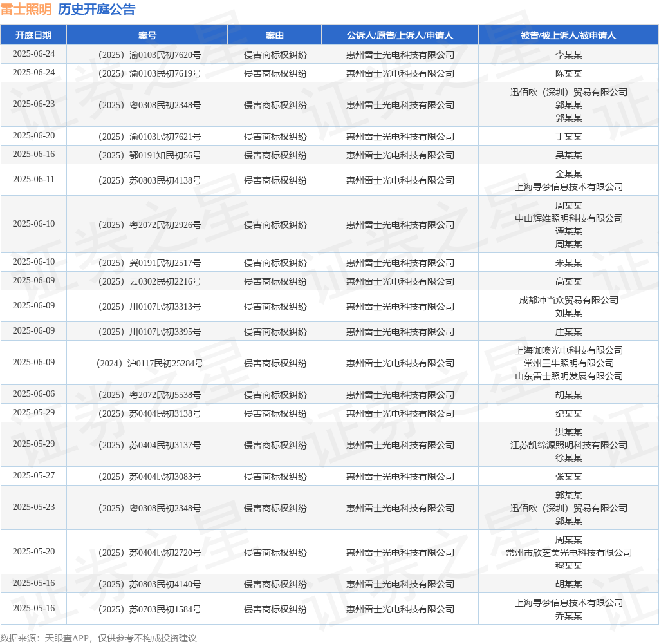This screenshot has height=644, width=659.
Task: Click the 案号 column header
Action: (x=147, y=35)
